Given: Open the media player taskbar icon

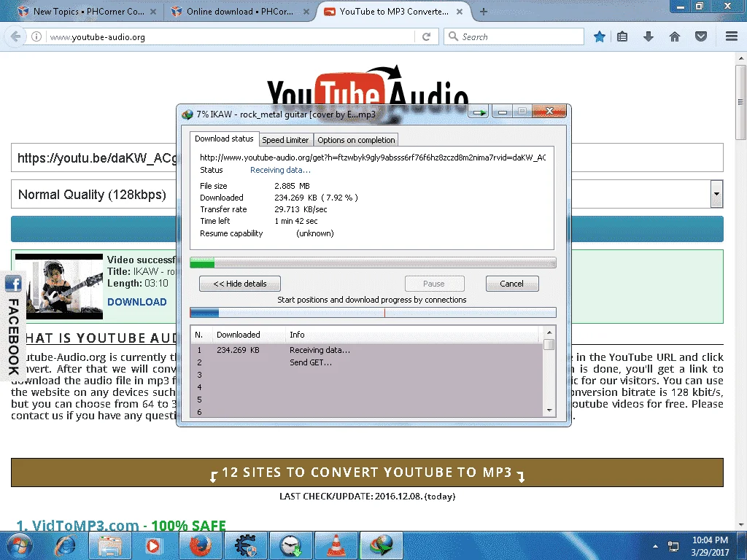Looking at the screenshot, I should [x=153, y=545].
